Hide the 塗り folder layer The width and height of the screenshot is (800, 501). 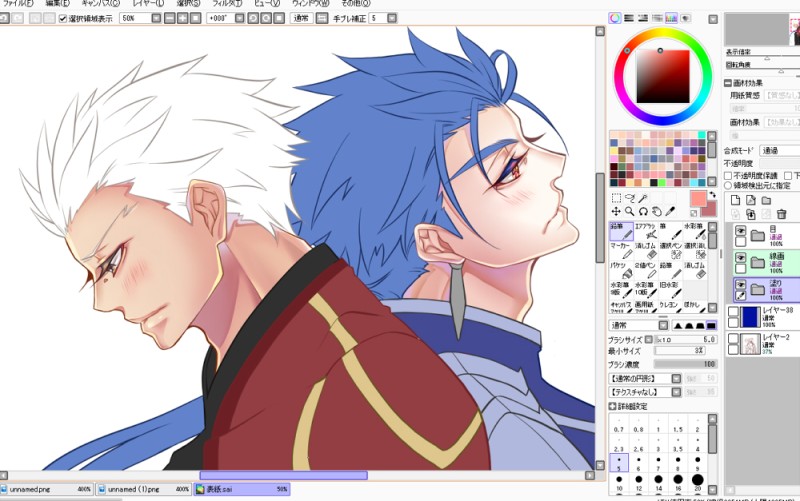[740, 285]
